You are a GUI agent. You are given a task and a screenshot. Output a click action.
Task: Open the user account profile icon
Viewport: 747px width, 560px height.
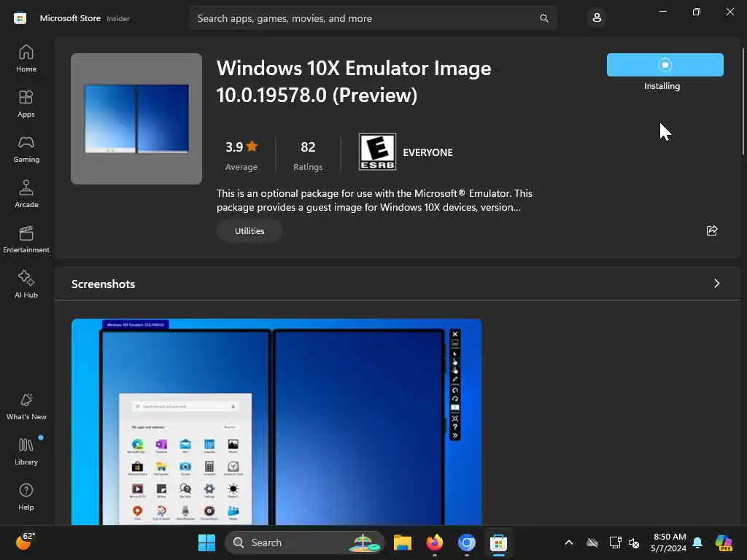(x=597, y=18)
